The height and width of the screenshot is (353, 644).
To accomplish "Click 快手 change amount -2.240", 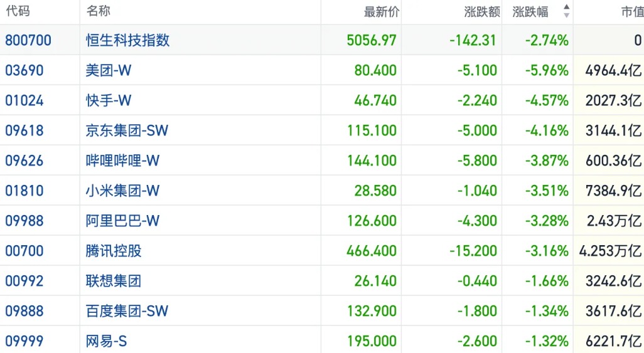I will pyautogui.click(x=477, y=100).
